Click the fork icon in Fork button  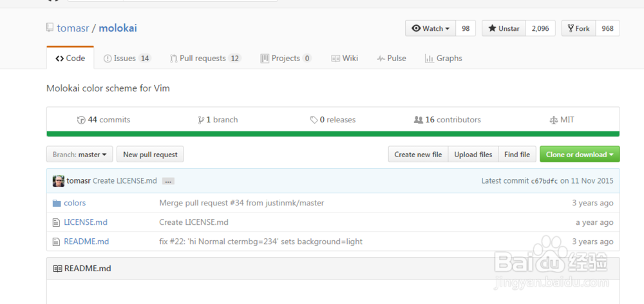pyautogui.click(x=571, y=28)
